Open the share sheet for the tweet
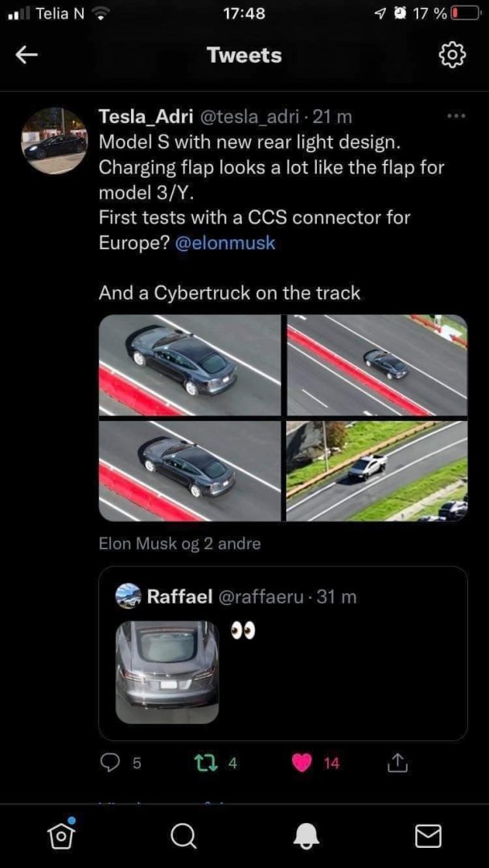The width and height of the screenshot is (489, 868). (x=397, y=762)
